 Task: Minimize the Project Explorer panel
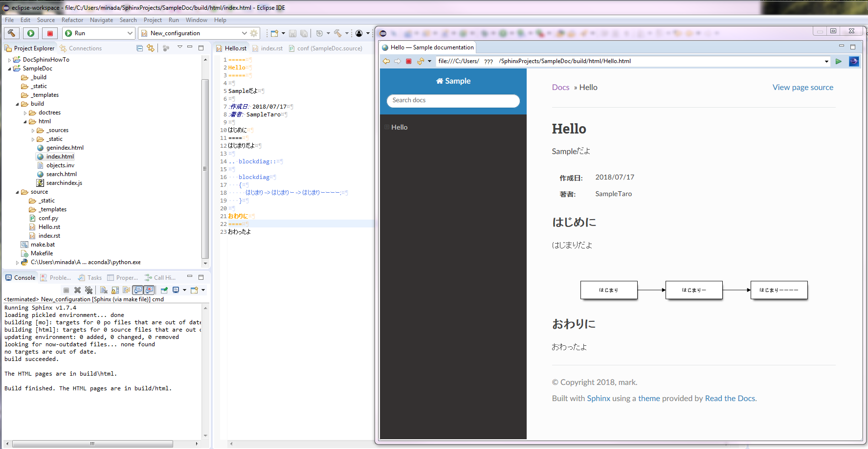tap(190, 47)
